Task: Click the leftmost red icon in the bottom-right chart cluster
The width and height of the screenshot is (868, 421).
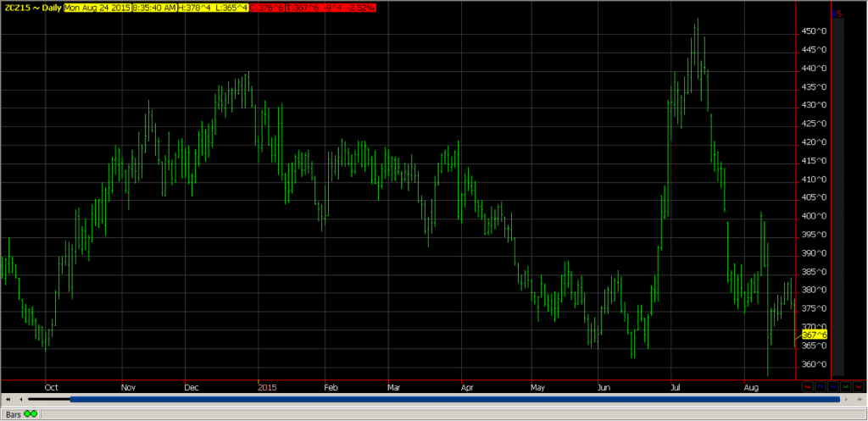Action: 807,386
